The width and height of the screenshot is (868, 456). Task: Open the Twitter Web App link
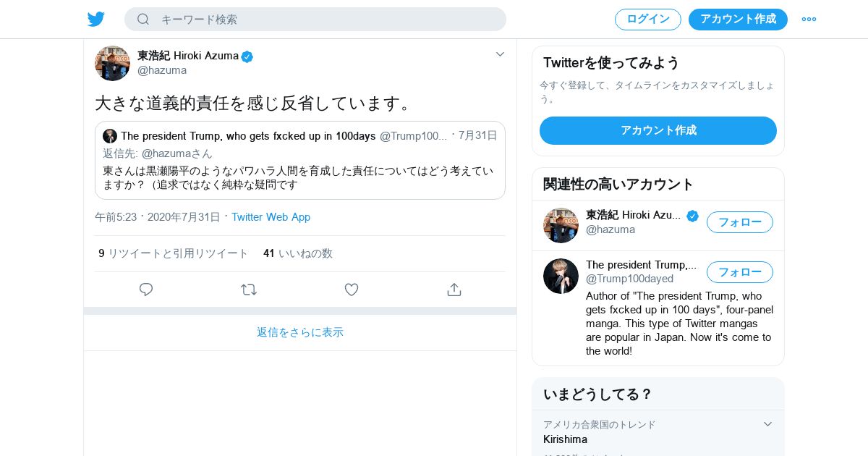point(271,217)
